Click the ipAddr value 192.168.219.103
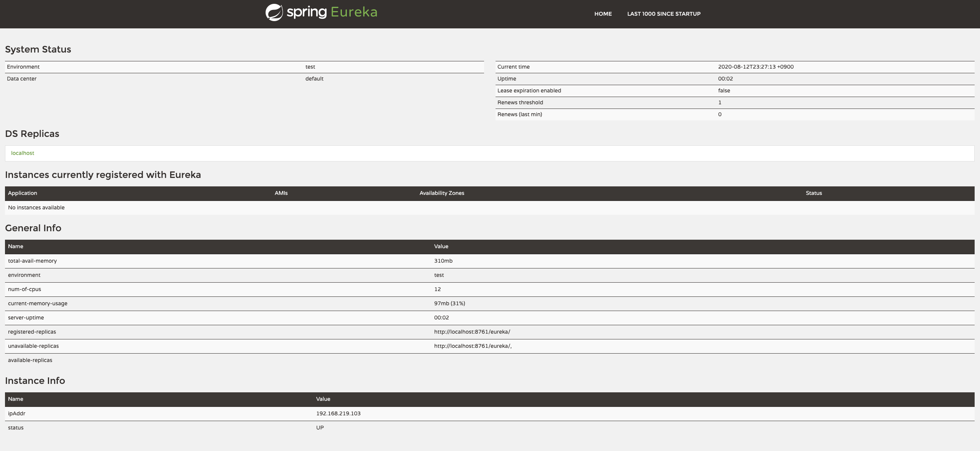 click(x=338, y=413)
